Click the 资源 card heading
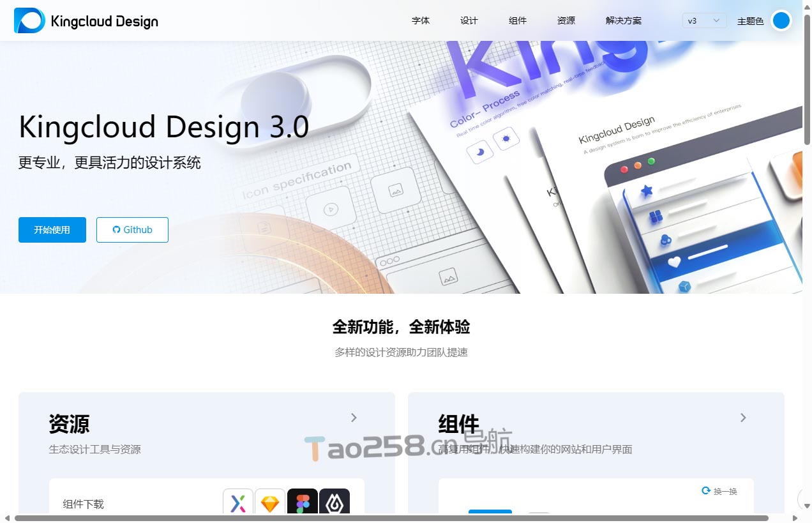This screenshot has height=523, width=812. 69,424
